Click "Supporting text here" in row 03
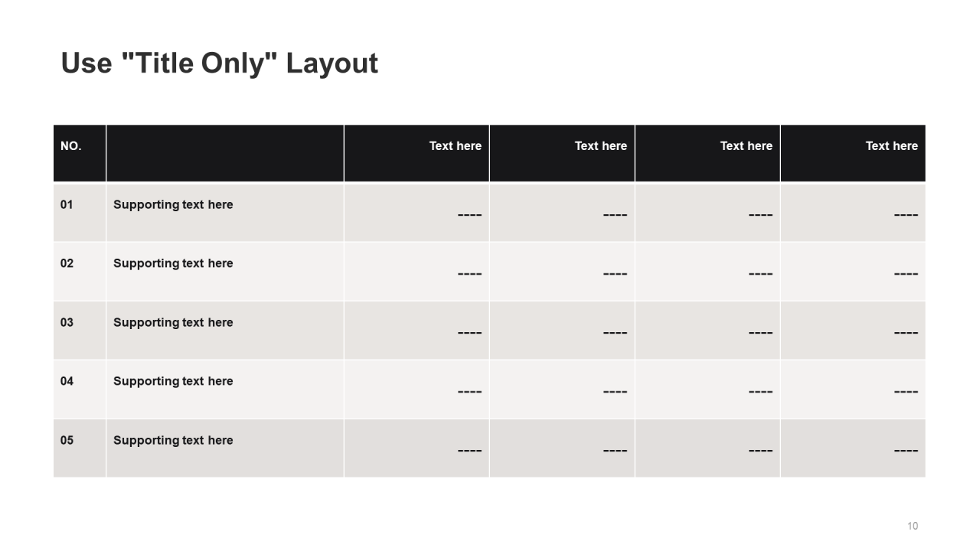The image size is (980, 551). (x=173, y=322)
